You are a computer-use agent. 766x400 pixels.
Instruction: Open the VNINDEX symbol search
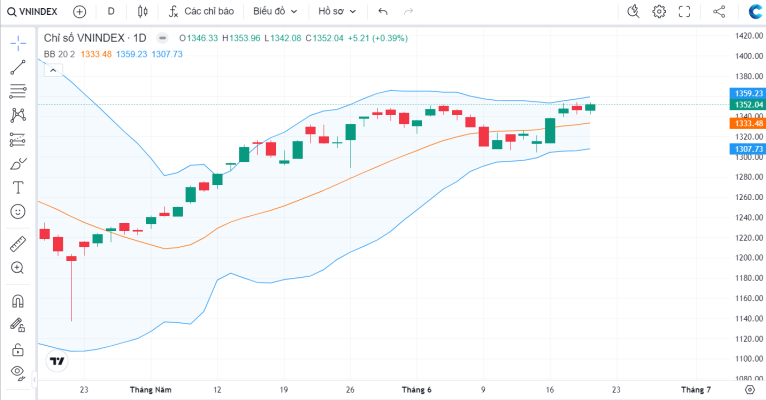(x=32, y=11)
